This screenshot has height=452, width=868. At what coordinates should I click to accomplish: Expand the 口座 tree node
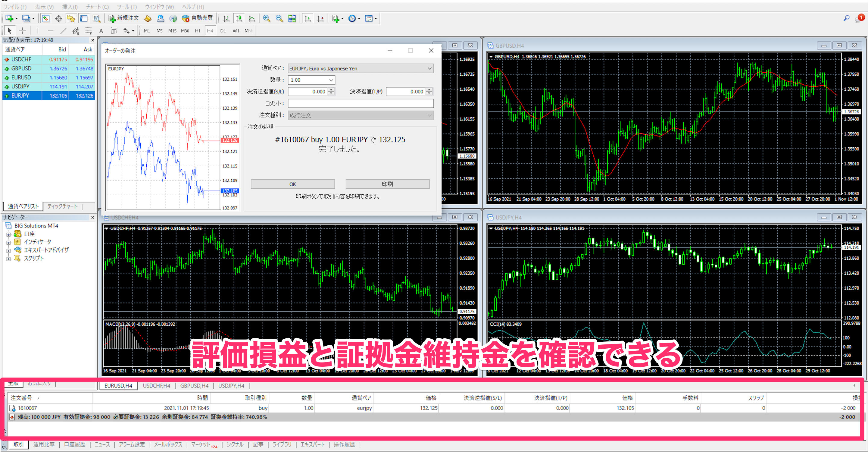pyautogui.click(x=8, y=234)
